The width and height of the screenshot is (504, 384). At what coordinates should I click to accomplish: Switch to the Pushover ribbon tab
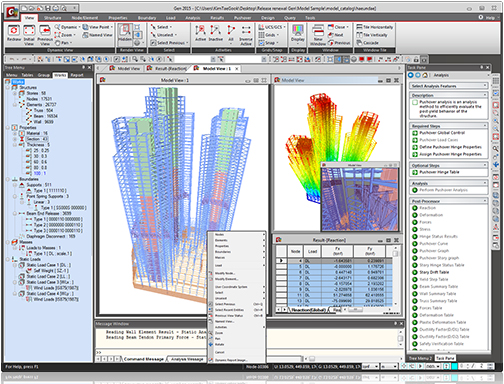point(242,18)
